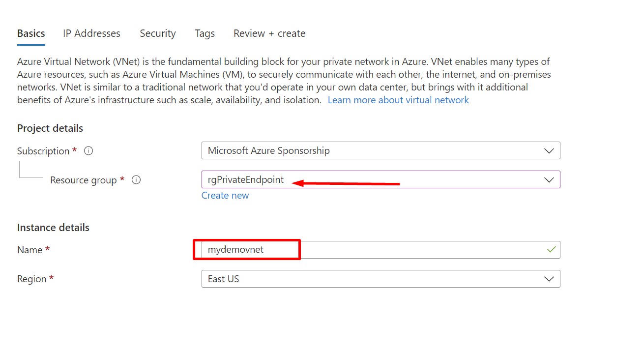Click the Region dropdown chevron arrow
This screenshot has width=644, height=353.
pyautogui.click(x=549, y=279)
